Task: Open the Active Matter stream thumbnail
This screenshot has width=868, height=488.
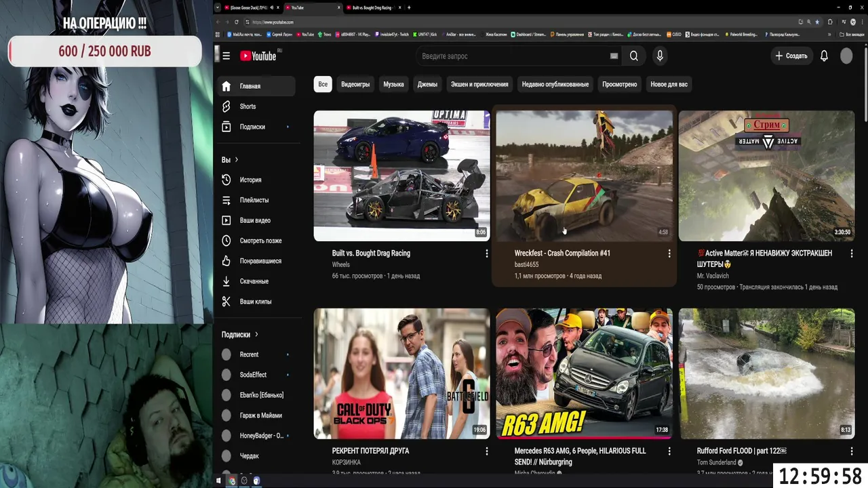Action: (767, 176)
